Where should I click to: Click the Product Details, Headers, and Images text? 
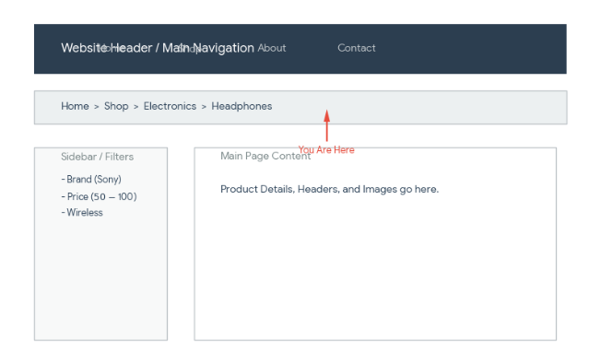click(330, 189)
